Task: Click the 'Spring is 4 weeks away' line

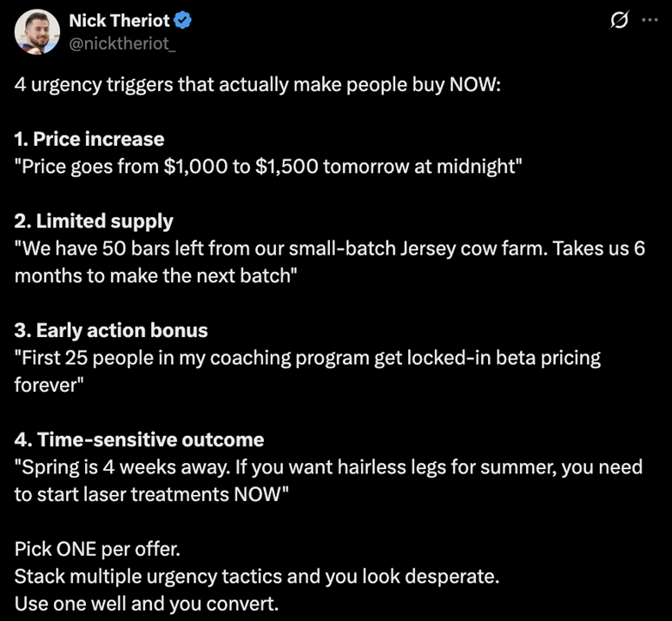Action: pyautogui.click(x=328, y=467)
